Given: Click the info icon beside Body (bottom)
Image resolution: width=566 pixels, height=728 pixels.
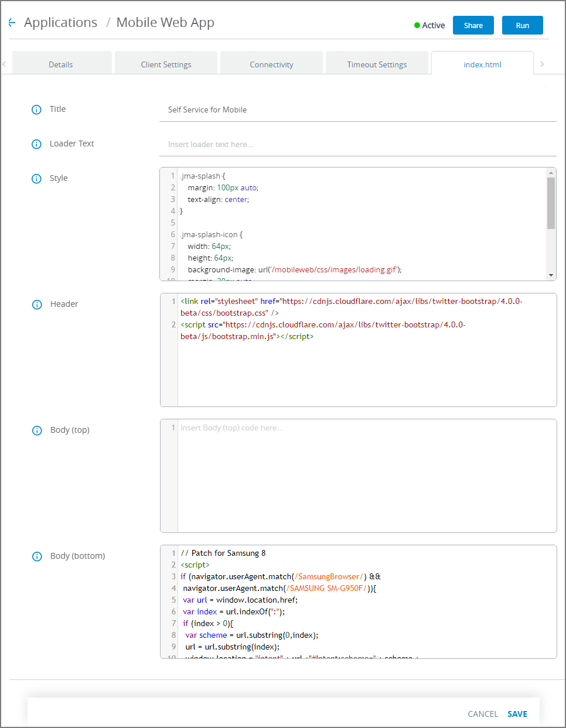Looking at the screenshot, I should (x=36, y=556).
